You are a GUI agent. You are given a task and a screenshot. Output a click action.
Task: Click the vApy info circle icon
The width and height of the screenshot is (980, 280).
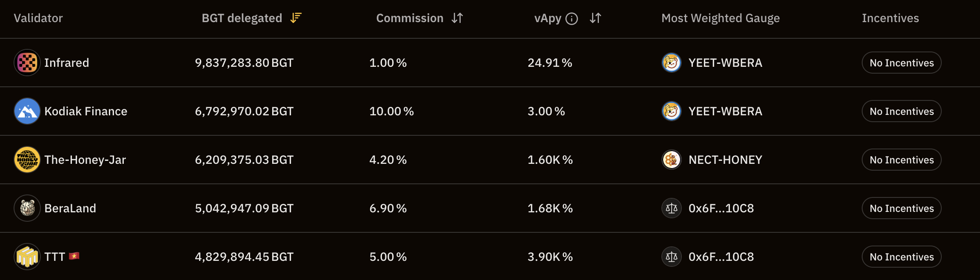click(572, 19)
